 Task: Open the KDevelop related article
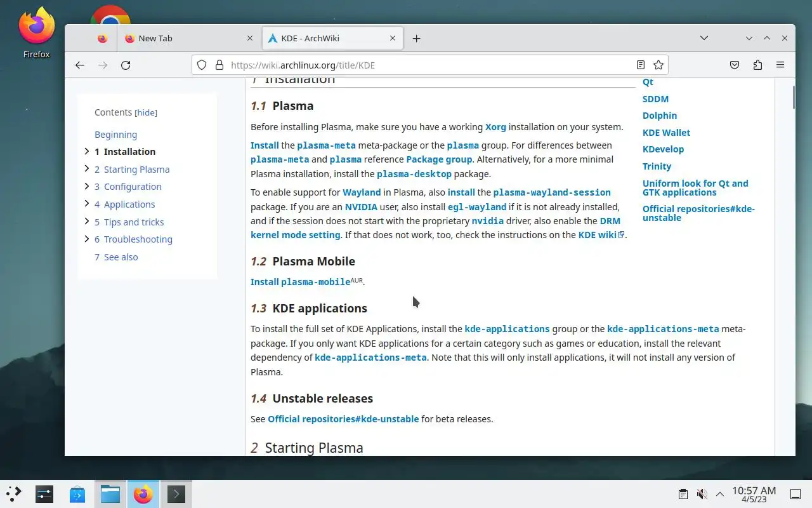(x=663, y=149)
